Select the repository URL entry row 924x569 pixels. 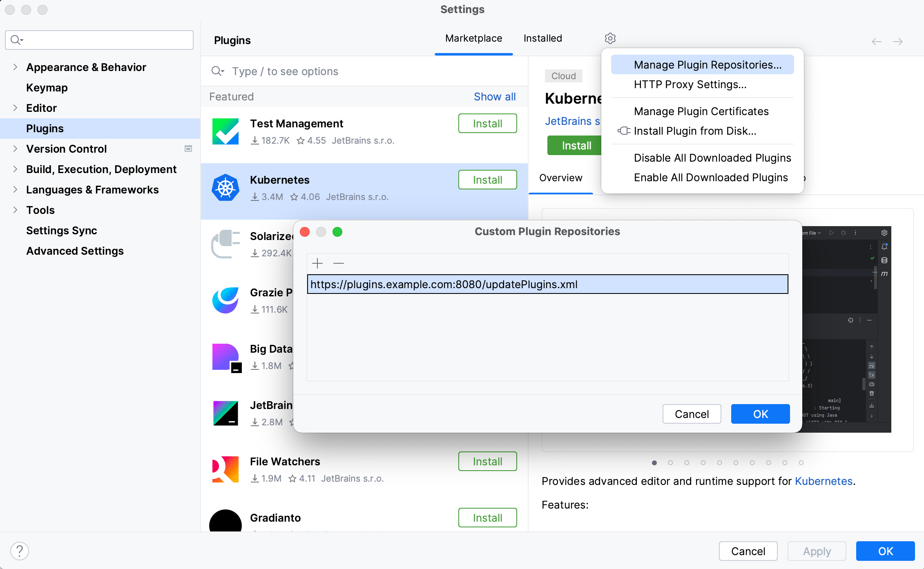coord(547,284)
